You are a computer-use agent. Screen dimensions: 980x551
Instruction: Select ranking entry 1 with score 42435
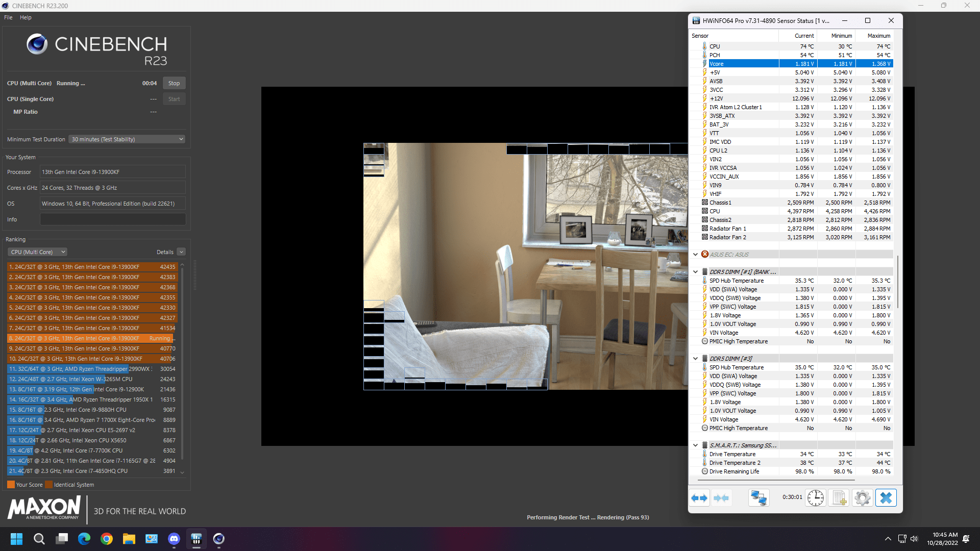pos(92,267)
